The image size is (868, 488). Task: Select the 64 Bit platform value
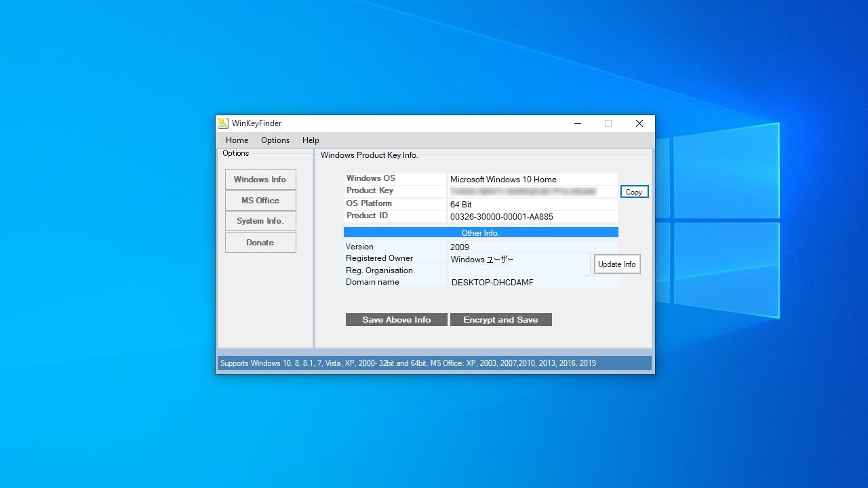[461, 205]
